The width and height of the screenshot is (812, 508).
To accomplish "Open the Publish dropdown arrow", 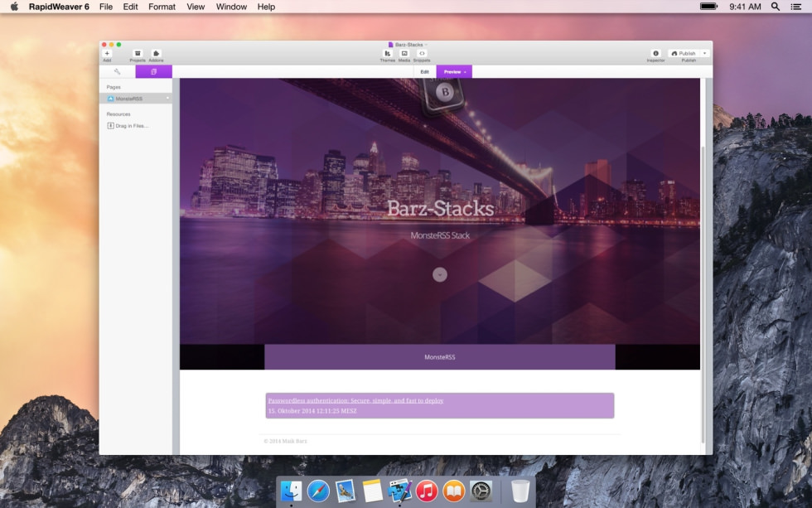I will click(x=705, y=53).
